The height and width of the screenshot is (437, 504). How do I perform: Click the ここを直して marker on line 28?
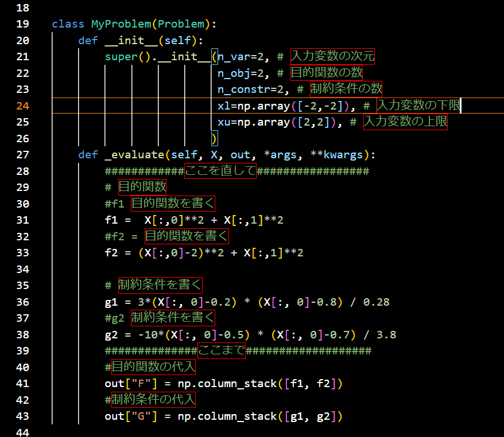pos(221,171)
